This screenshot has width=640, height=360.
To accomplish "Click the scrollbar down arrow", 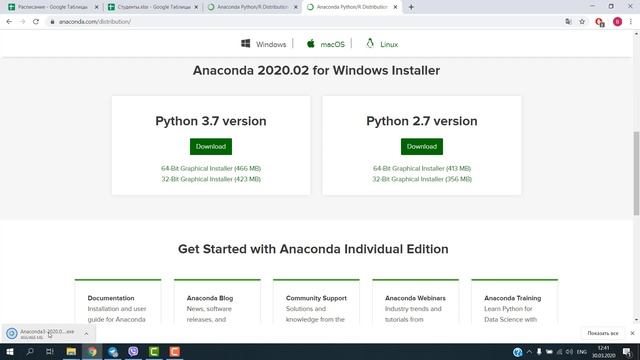I will click(636, 320).
